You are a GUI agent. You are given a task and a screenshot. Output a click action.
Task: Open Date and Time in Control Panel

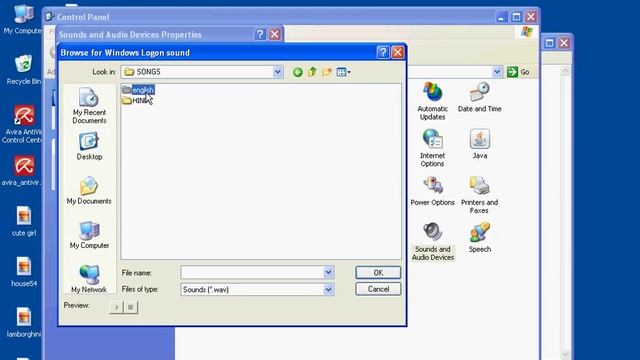pyautogui.click(x=480, y=97)
